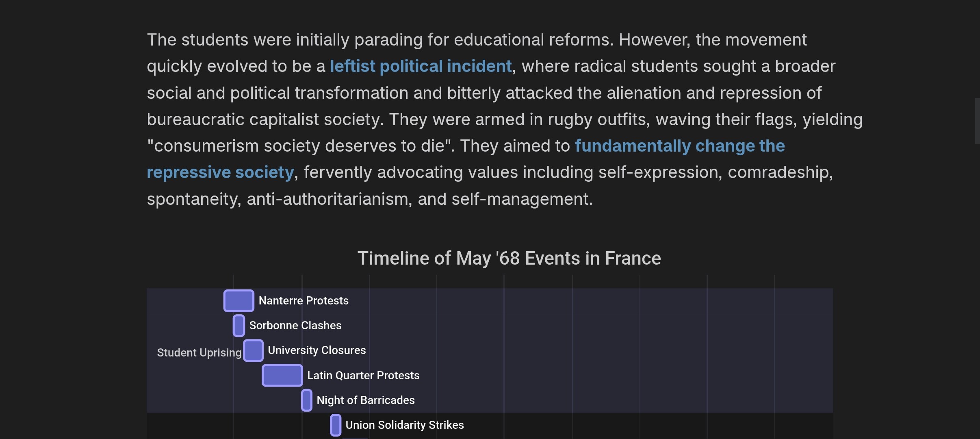
Task: Click the Sorbonne Clashes timeline bar
Action: 239,326
